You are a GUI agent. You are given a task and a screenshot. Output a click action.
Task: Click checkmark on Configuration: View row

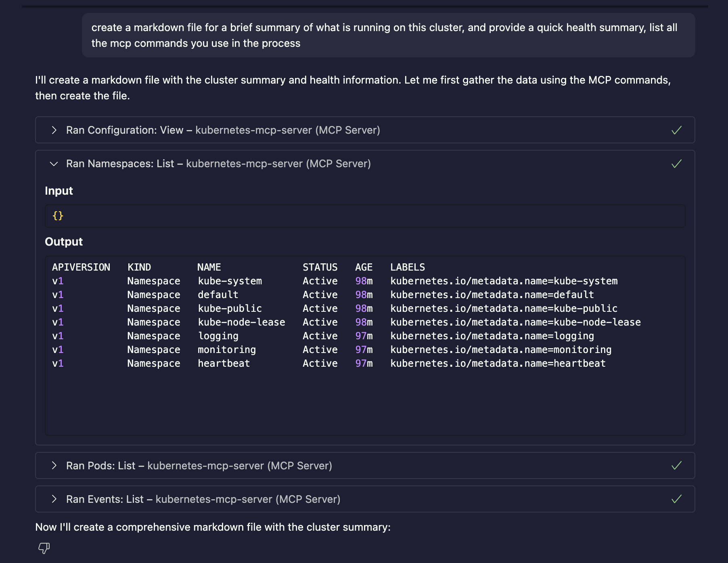coord(676,130)
